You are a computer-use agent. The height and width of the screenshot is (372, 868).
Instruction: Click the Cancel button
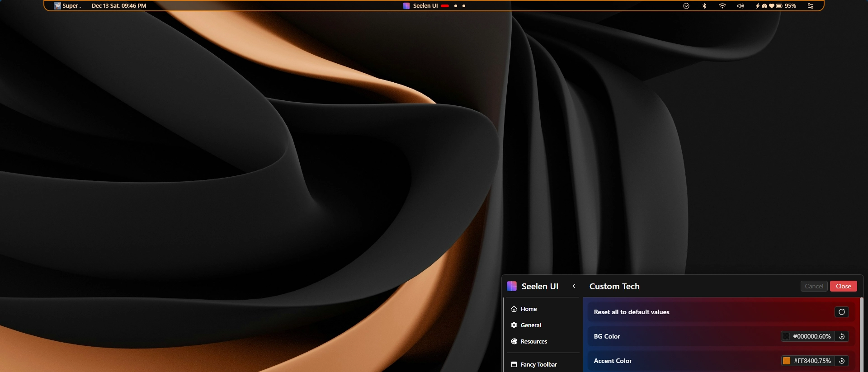coord(814,286)
